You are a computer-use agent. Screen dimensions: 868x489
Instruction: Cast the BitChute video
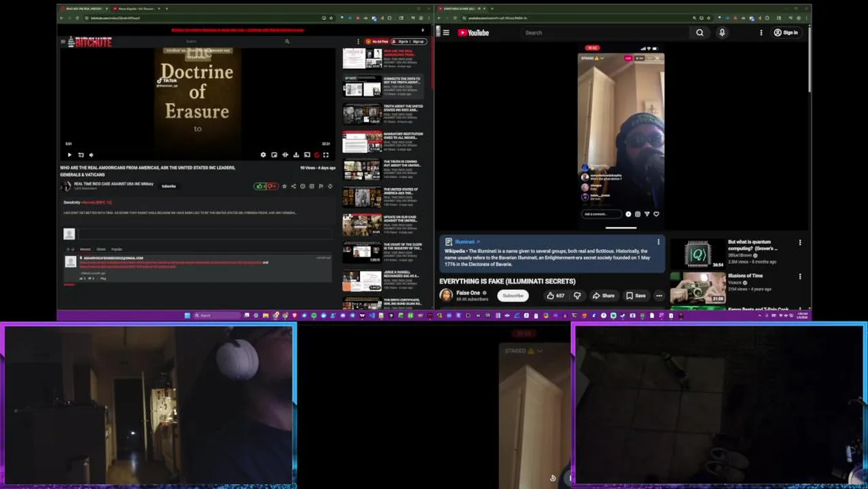pyautogui.click(x=307, y=155)
